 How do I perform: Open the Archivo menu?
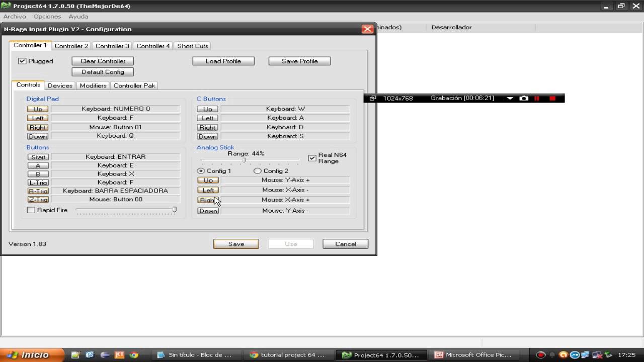coord(15,17)
